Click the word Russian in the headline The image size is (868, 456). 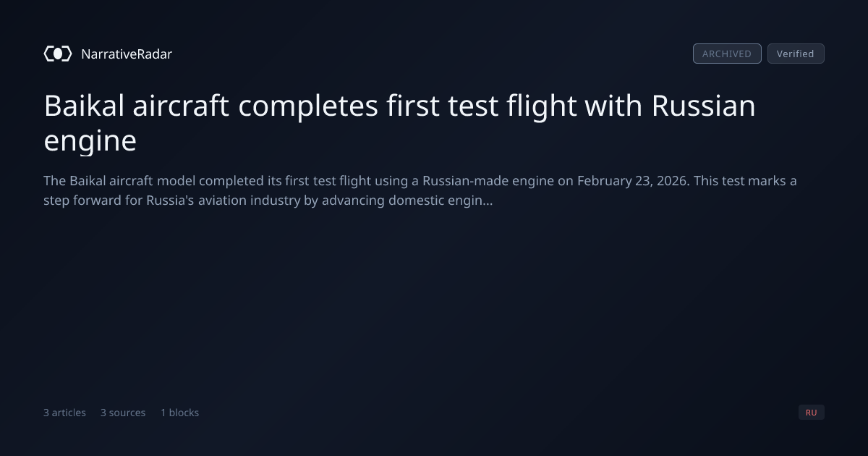click(x=703, y=106)
